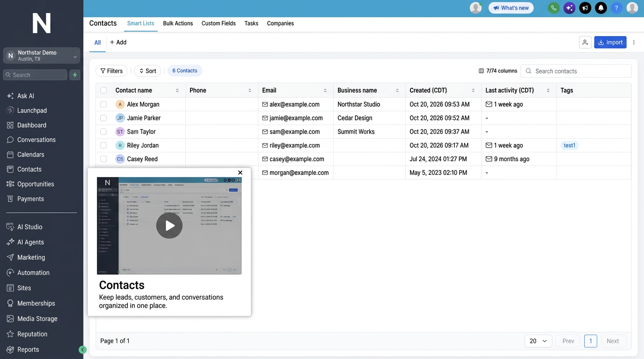Collapse the sidebar with the green arrow

click(83, 350)
